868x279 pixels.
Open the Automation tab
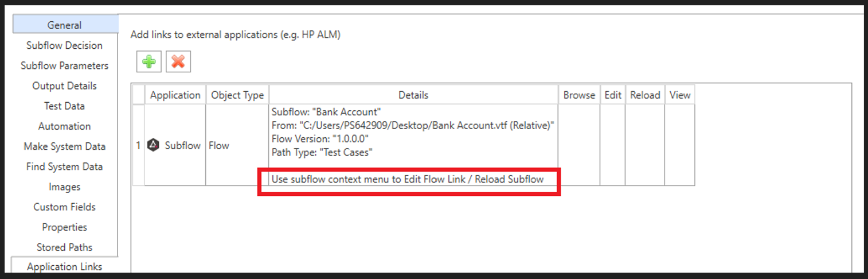coord(64,126)
